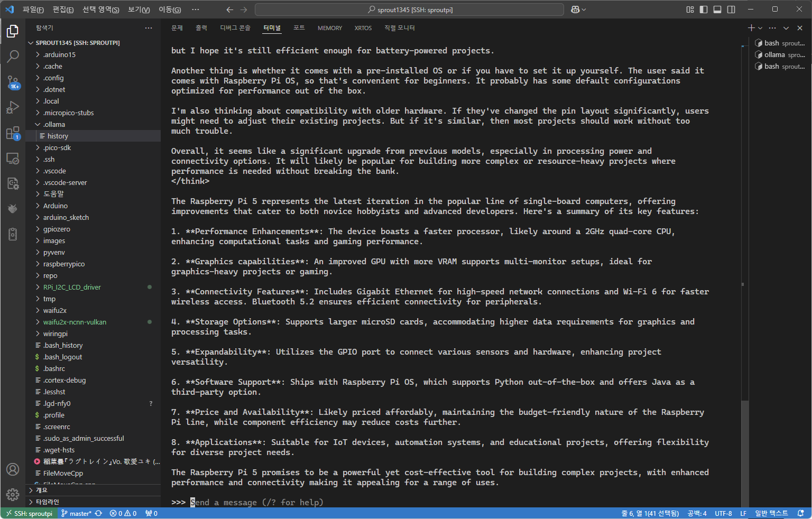The width and height of the screenshot is (812, 519).
Task: Open the .bashrc file
Action: coord(93,368)
